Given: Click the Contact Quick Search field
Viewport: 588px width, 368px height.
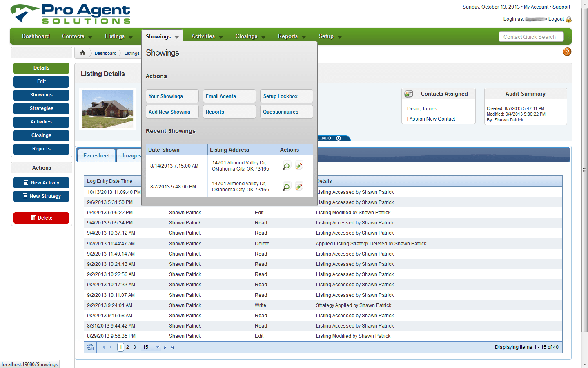Looking at the screenshot, I should [531, 36].
